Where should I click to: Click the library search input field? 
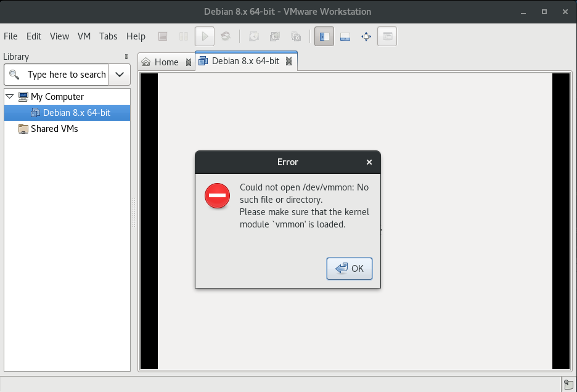65,75
